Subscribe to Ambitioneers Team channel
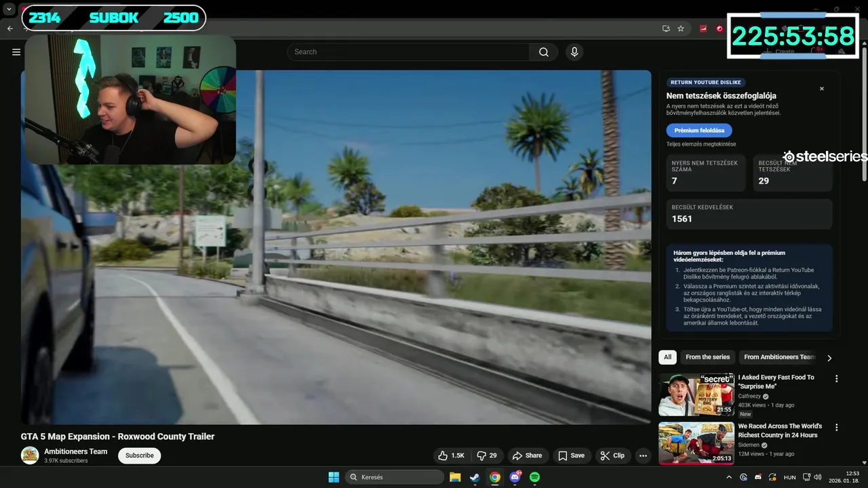This screenshot has width=868, height=488. [139, 455]
